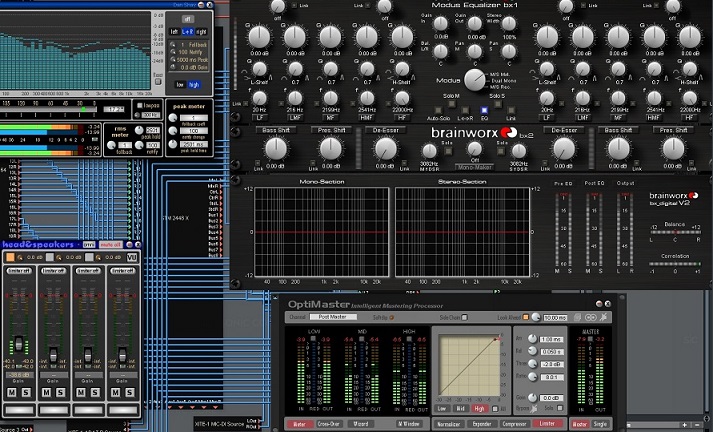Click the mute off button in head&speakers
Screen dimensions: 713x432
tap(111, 245)
